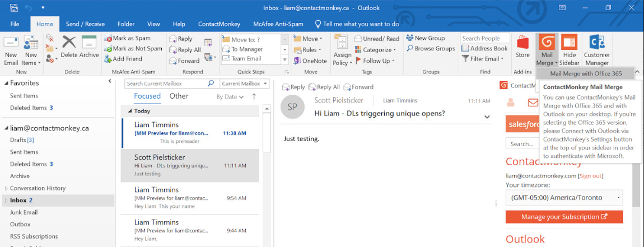Collapse the folder pane
Image resolution: width=644 pixels, height=247 pixels.
pyautogui.click(x=110, y=81)
